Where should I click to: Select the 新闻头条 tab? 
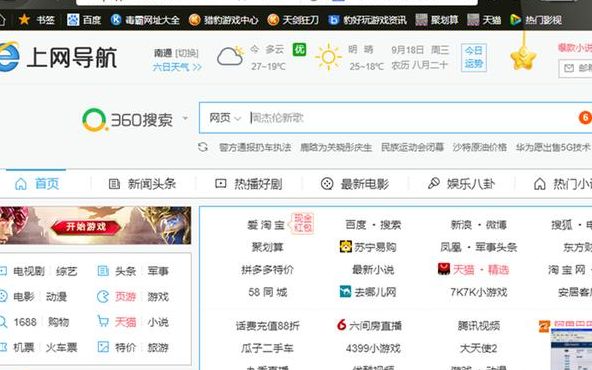tap(142, 184)
